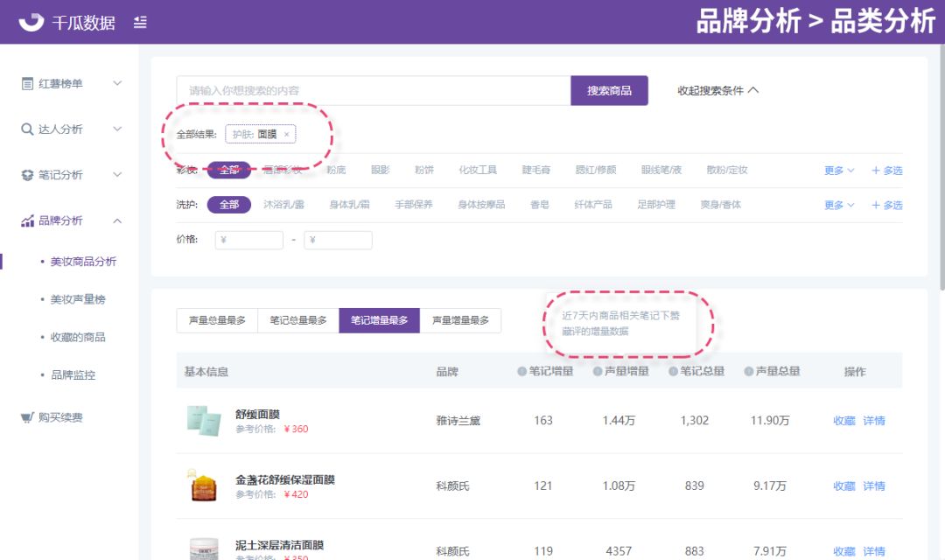
Task: Expand 更多 in the 洗护 row
Action: click(x=839, y=205)
